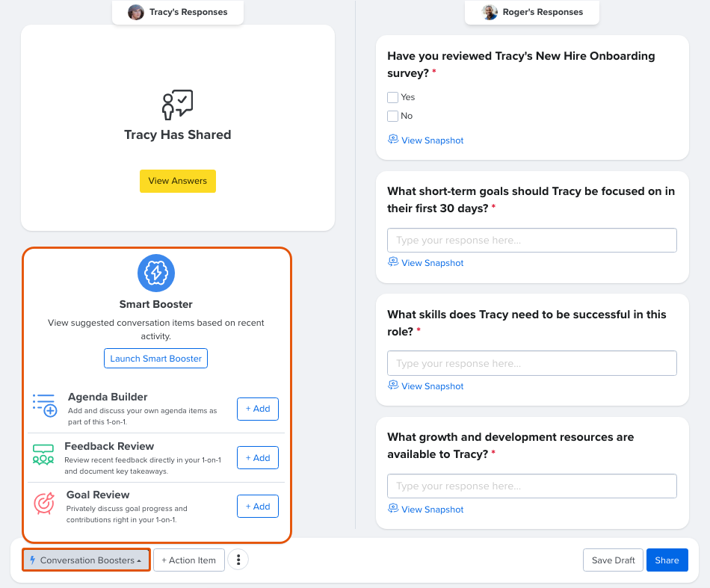
Task: Launch the Smart Booster
Action: pos(155,359)
